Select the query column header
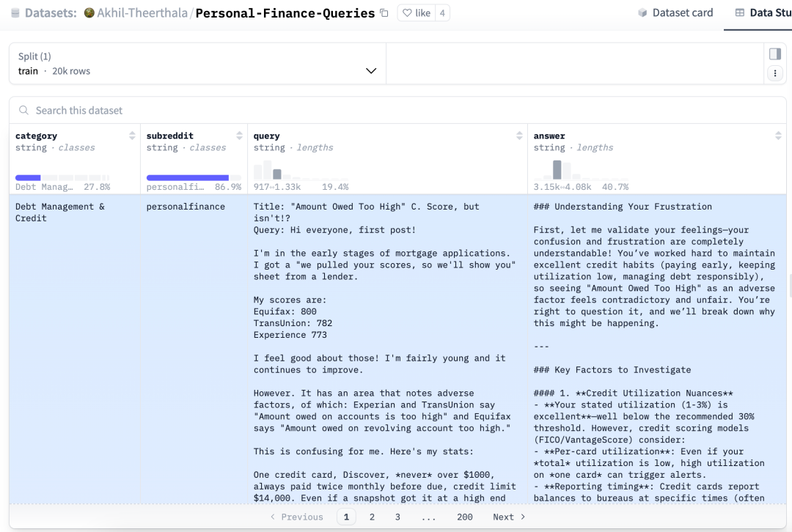This screenshot has height=532, width=792. pos(267,136)
